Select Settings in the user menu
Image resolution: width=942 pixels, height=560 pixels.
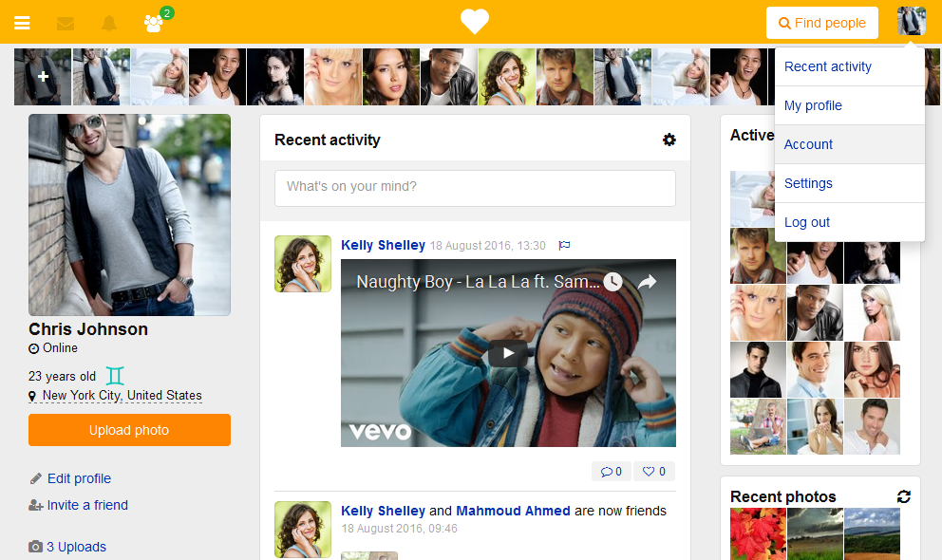[x=850, y=184]
